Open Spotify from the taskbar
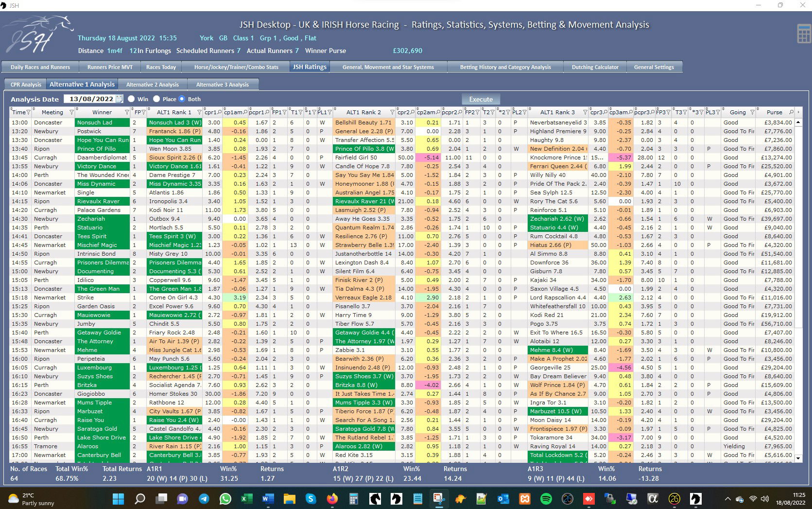The height and width of the screenshot is (509, 812). [x=546, y=498]
